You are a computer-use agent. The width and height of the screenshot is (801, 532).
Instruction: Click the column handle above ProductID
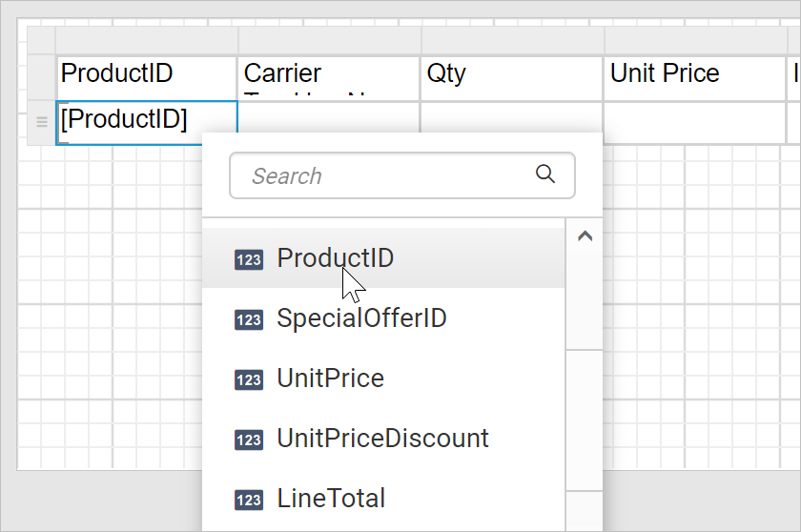pos(147,40)
